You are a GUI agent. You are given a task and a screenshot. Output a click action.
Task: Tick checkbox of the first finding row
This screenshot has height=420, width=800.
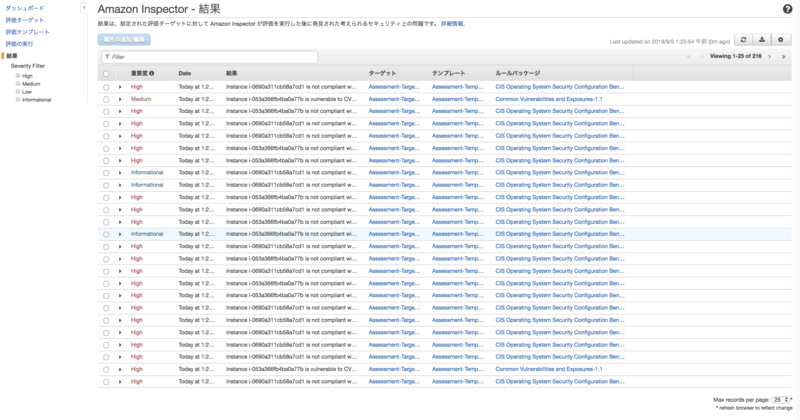click(x=106, y=87)
